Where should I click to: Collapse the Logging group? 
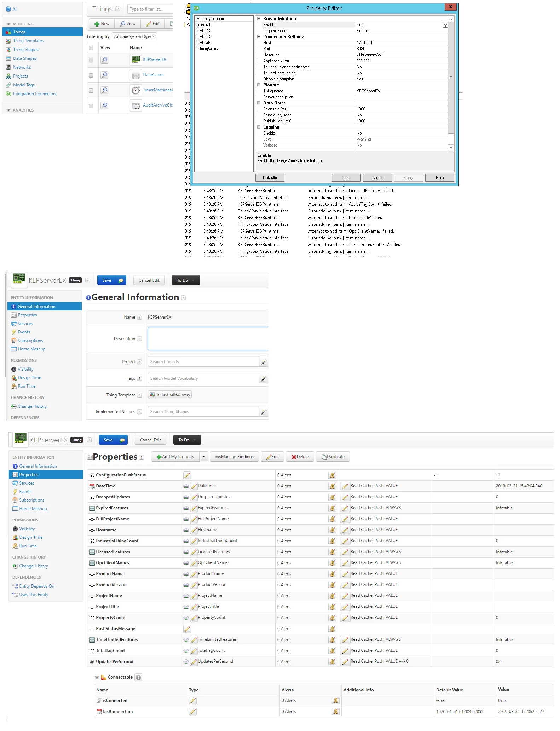tap(259, 127)
